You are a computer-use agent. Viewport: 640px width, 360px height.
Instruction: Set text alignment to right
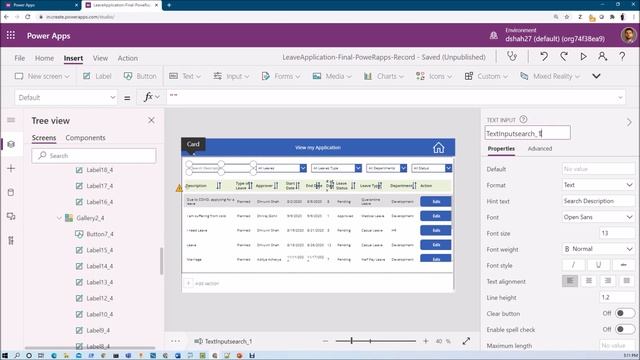click(x=608, y=281)
